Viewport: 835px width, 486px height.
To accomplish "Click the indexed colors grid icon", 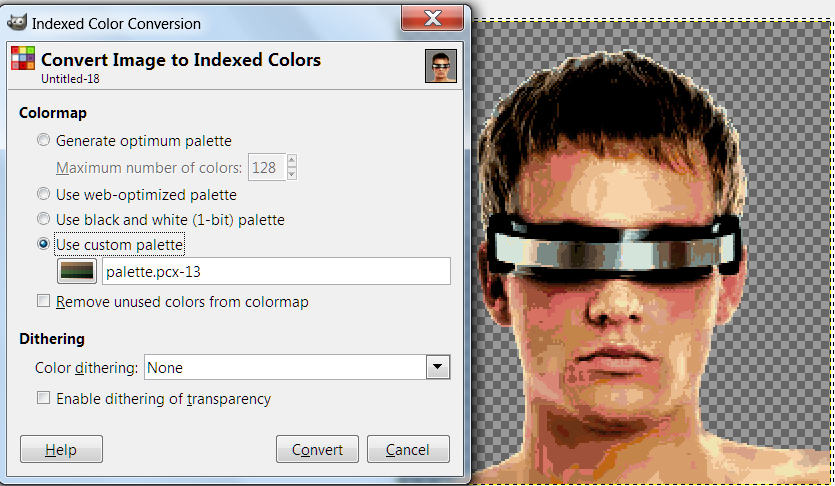I will (x=22, y=60).
